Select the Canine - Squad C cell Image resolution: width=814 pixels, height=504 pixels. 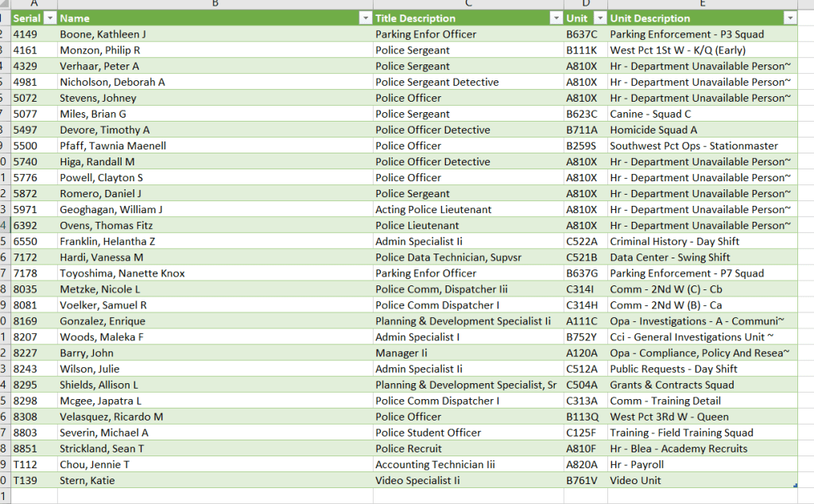tap(650, 114)
